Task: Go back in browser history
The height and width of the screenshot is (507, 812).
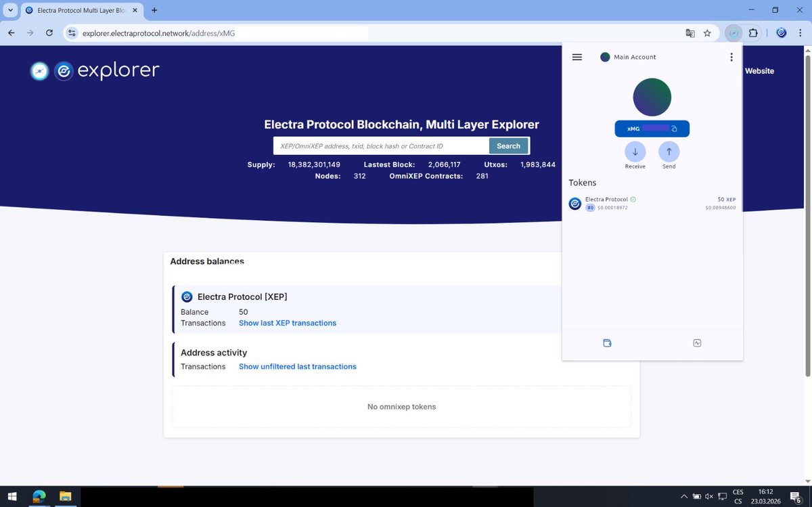Action: click(12, 32)
